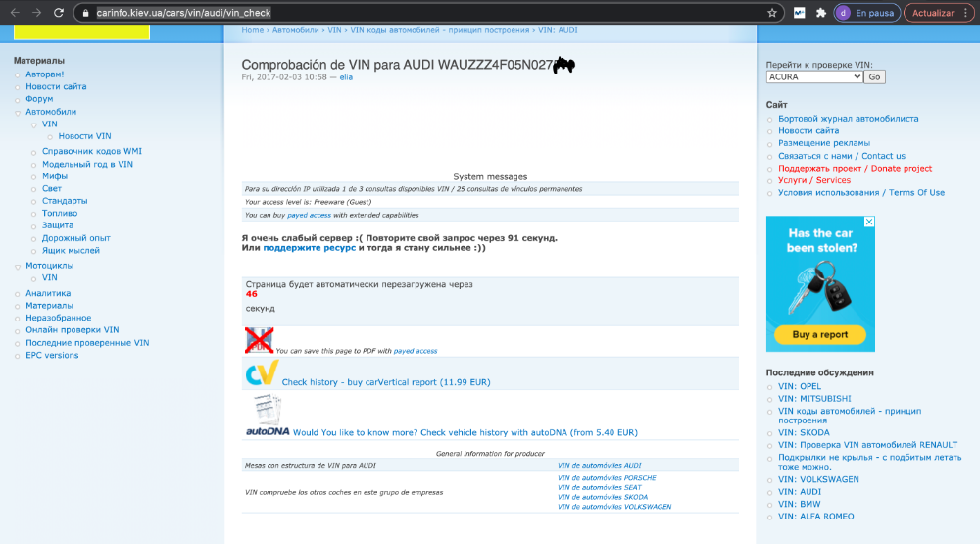This screenshot has width=980, height=544.
Task: Open Размещение рекламы link
Action: pos(824,143)
